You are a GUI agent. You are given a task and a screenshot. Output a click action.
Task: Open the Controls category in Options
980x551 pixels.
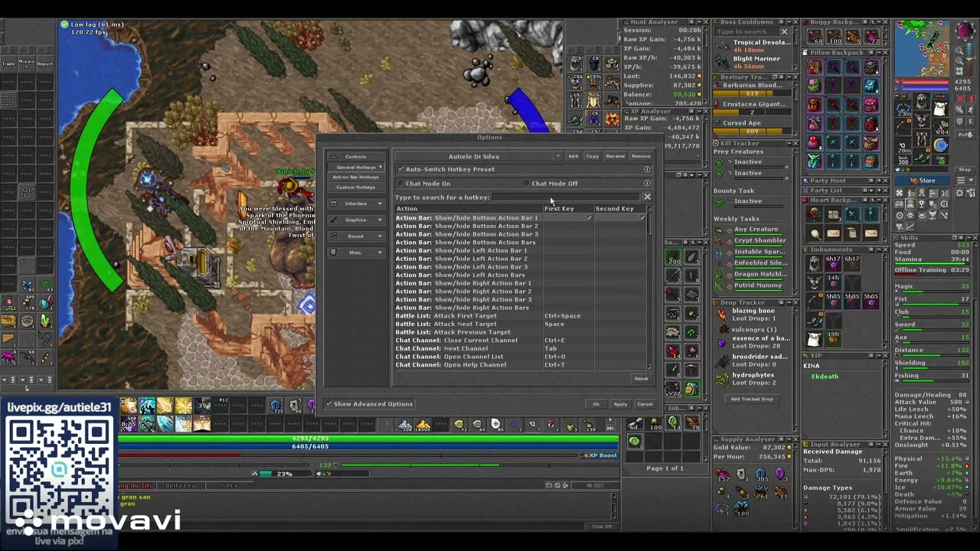pyautogui.click(x=356, y=156)
